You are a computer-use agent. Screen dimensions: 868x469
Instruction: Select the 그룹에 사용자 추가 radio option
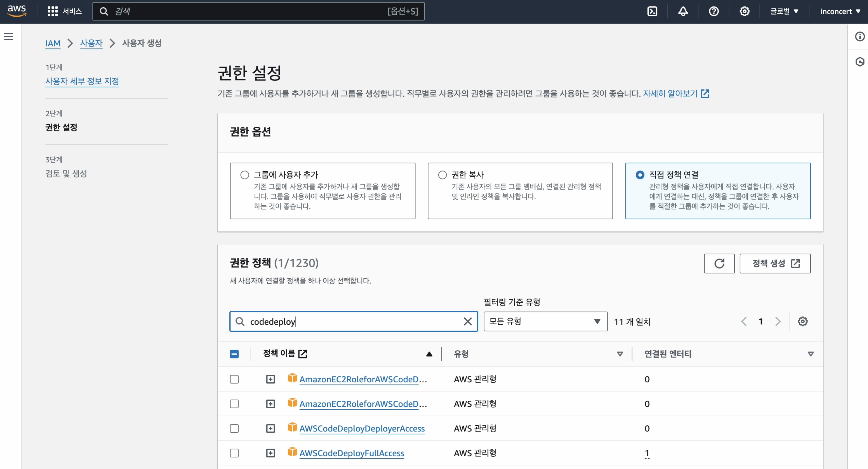(x=245, y=175)
